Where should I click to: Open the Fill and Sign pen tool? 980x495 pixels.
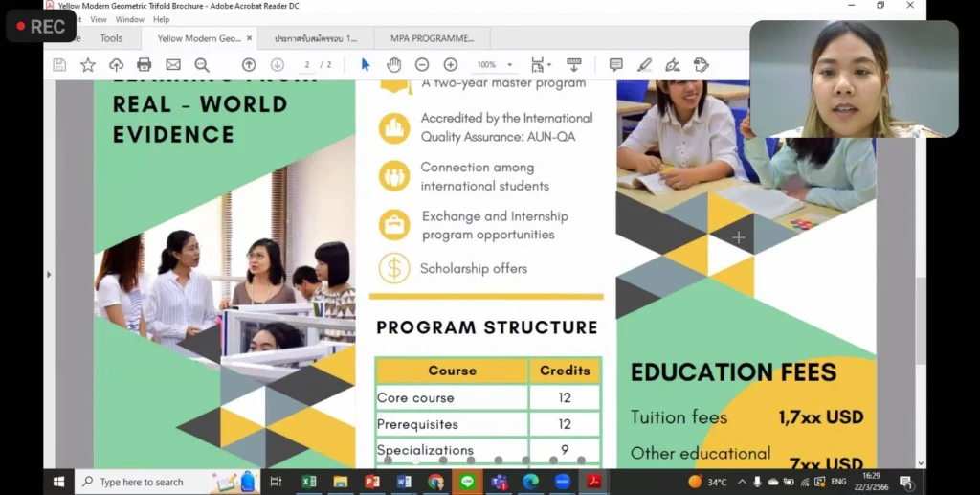click(x=673, y=64)
